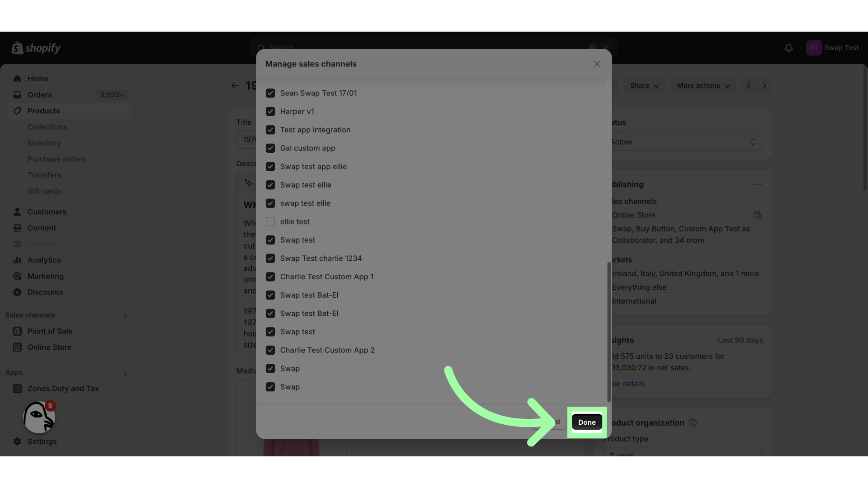The width and height of the screenshot is (868, 488).
Task: Toggle the ellie test sales channel checkbox
Action: click(x=269, y=221)
